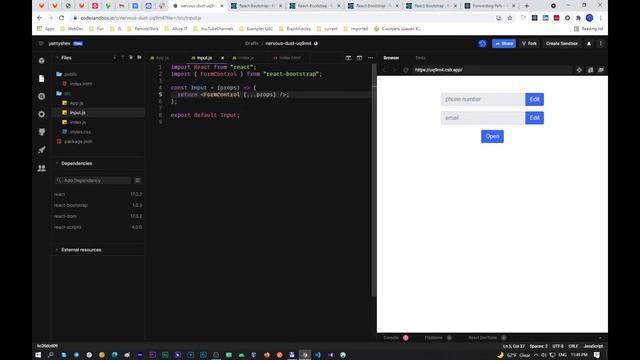640x360 pixels.
Task: Close the Input.js editor tab
Action: pos(222,58)
